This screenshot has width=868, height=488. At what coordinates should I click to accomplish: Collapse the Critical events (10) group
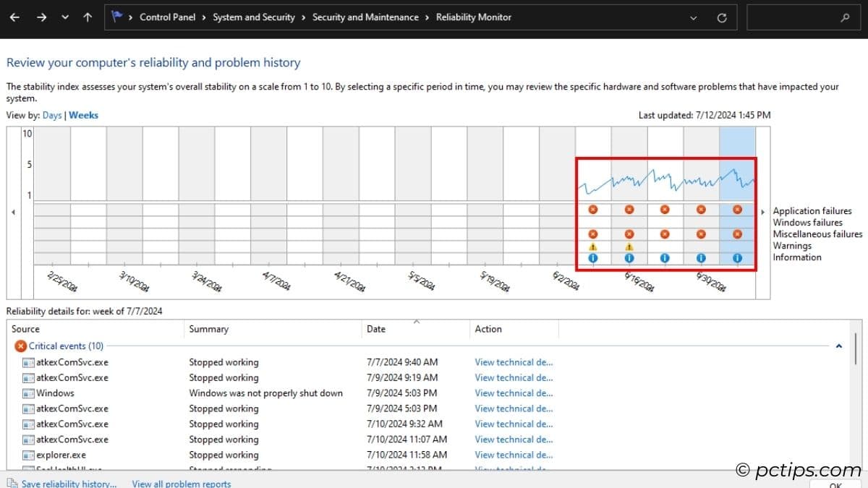coord(838,346)
